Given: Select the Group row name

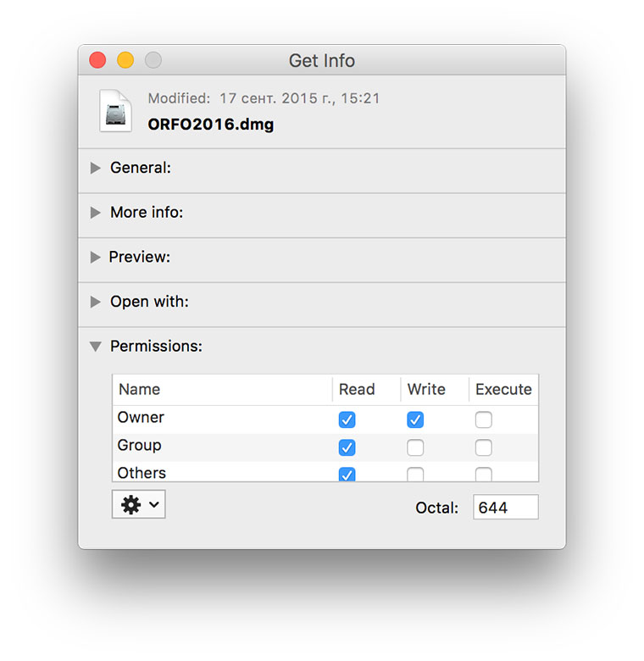Looking at the screenshot, I should point(140,446).
